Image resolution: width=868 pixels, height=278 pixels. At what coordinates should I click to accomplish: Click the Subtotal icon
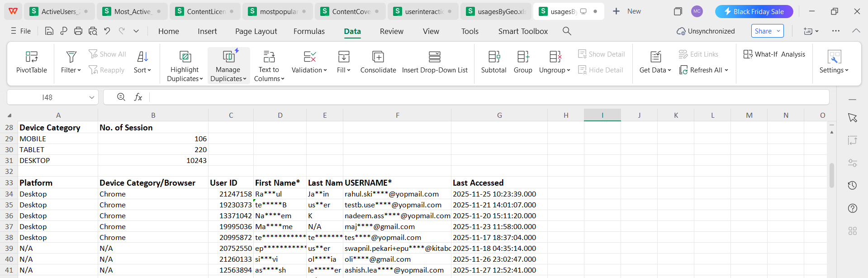(x=493, y=57)
